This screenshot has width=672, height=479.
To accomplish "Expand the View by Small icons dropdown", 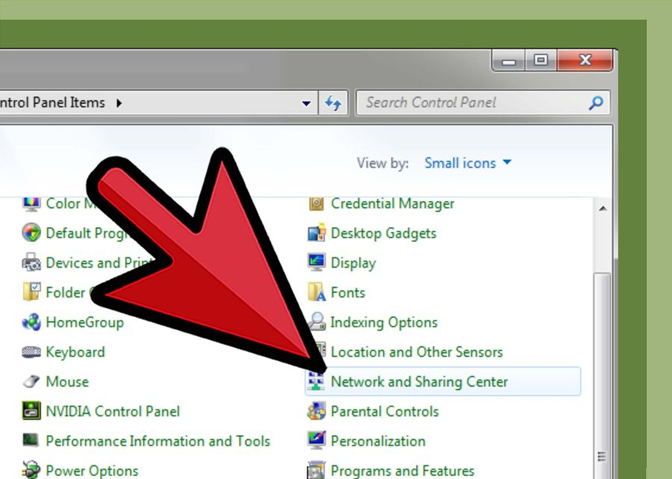I will point(468,163).
